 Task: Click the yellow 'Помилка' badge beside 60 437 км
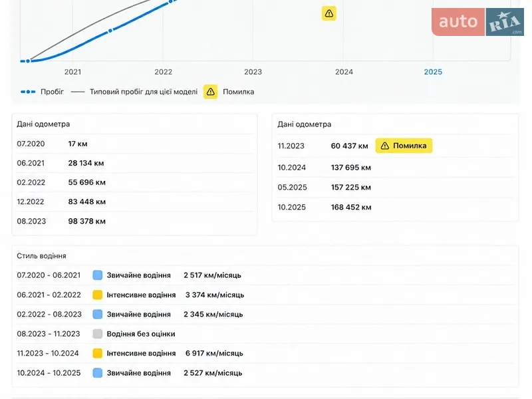[404, 146]
